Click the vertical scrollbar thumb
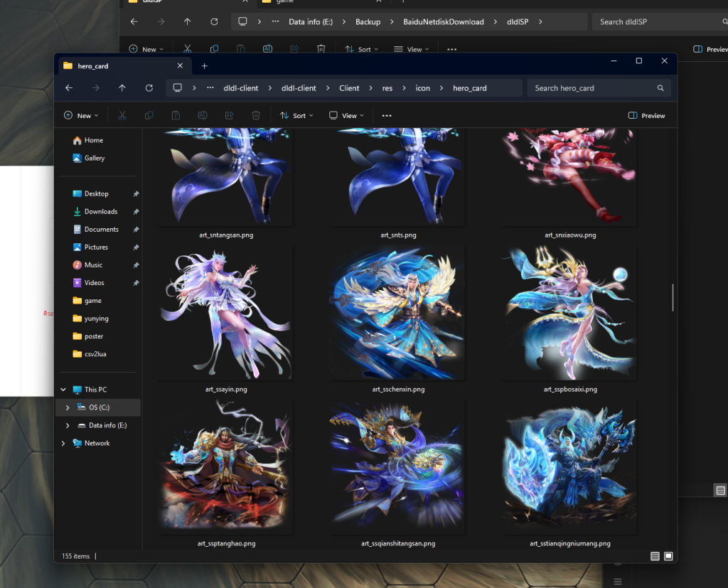Viewport: 728px width, 588px height. click(x=673, y=297)
